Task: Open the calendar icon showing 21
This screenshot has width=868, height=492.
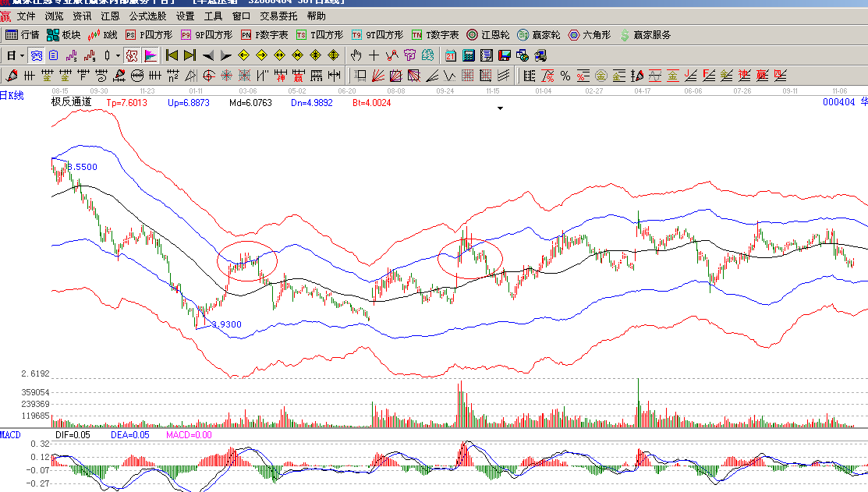Action: (x=451, y=55)
